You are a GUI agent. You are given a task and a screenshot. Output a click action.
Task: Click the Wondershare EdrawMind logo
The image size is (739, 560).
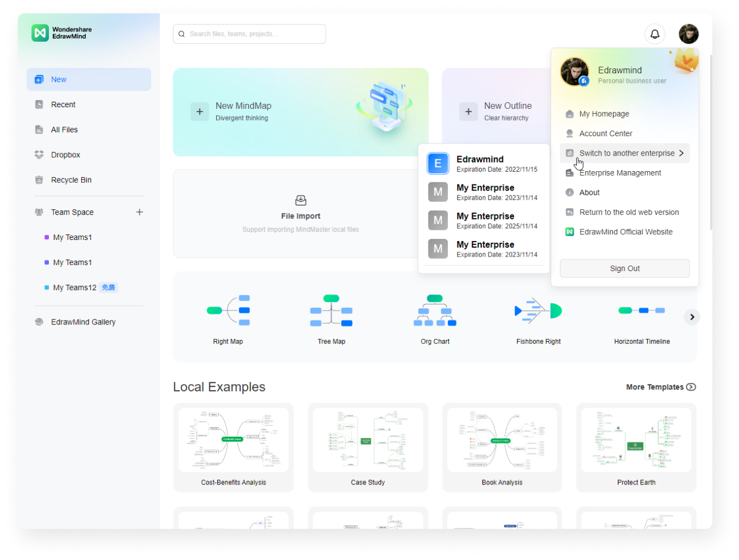pos(62,33)
